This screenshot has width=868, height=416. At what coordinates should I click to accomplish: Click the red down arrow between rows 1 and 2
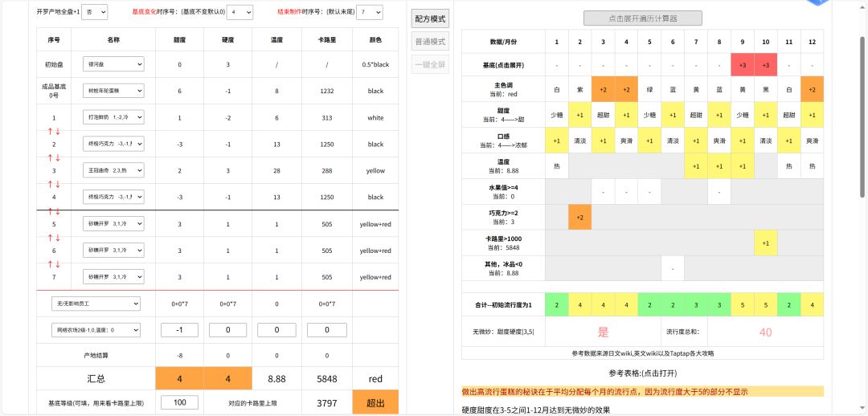(57, 131)
